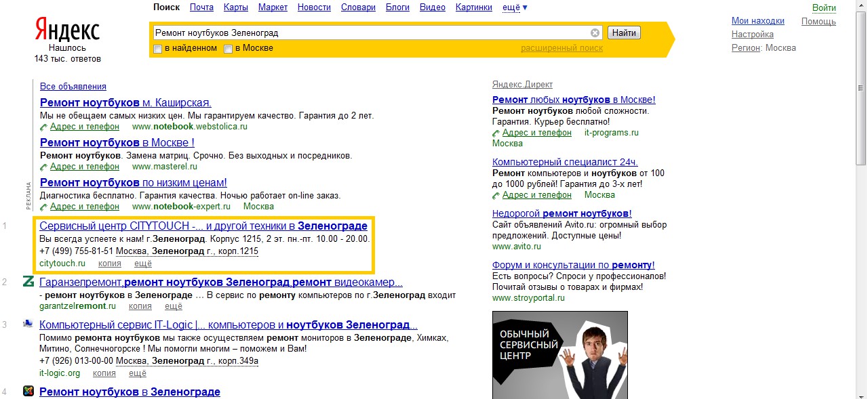Open the Блоги service tab
The height and width of the screenshot is (399, 868).
pos(397,7)
